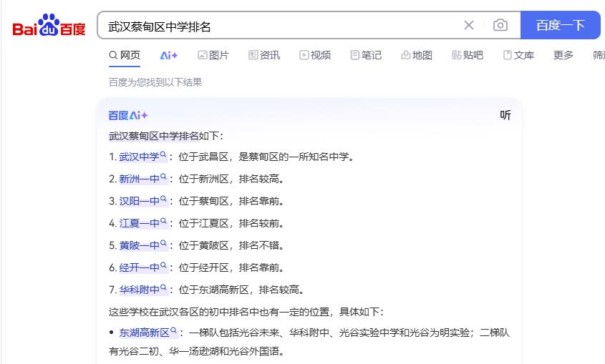The width and height of the screenshot is (605, 364).
Task: Open the 经开一中 link
Action: (139, 267)
